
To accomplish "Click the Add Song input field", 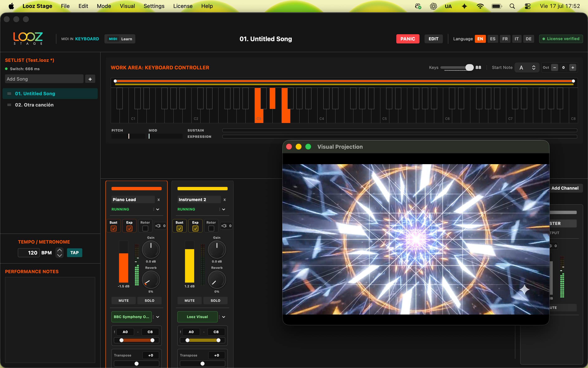I will pyautogui.click(x=44, y=79).
